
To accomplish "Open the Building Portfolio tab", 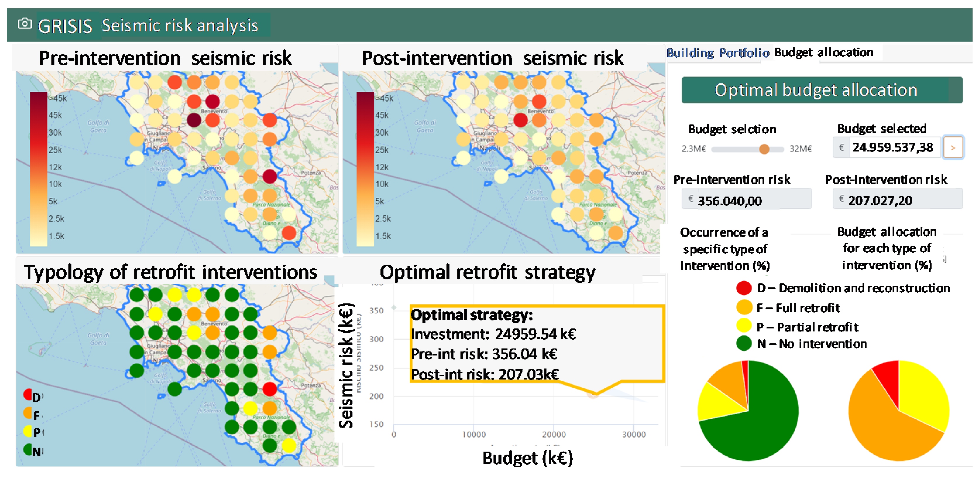I will 718,53.
